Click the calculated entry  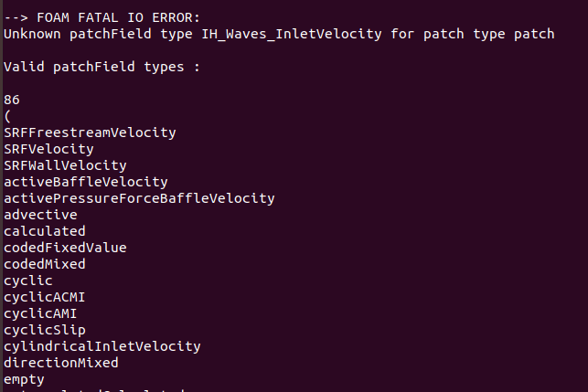pyautogui.click(x=45, y=231)
